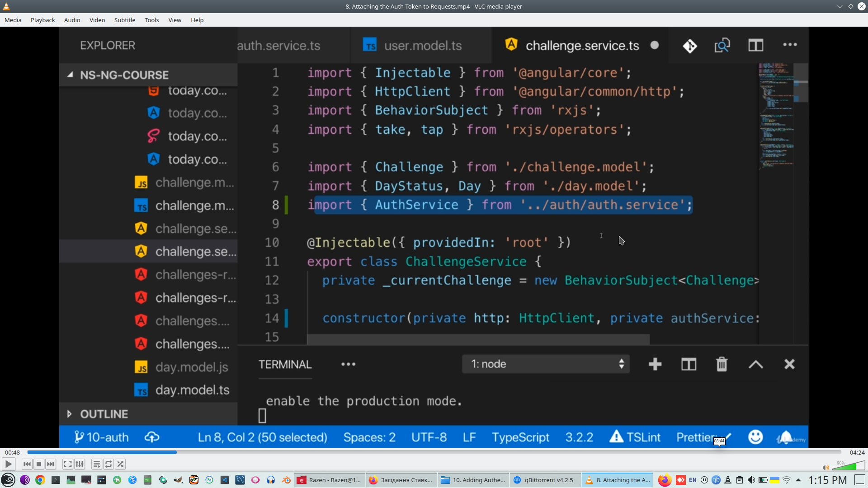The image size is (868, 488).
Task: Open the playlist view icon
Action: point(96,464)
